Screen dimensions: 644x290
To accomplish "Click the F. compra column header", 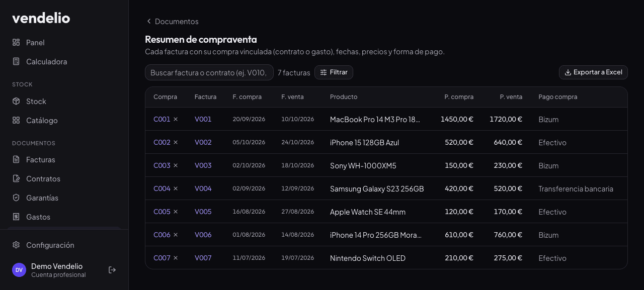I will coord(247,97).
